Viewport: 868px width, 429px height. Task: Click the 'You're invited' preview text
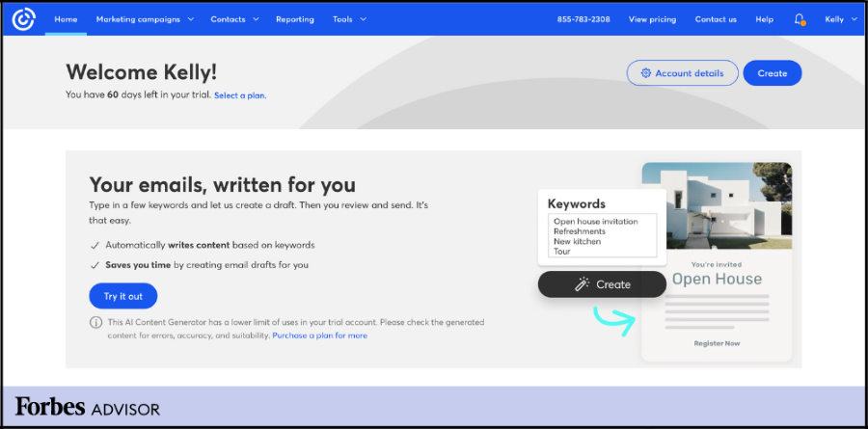(x=717, y=264)
